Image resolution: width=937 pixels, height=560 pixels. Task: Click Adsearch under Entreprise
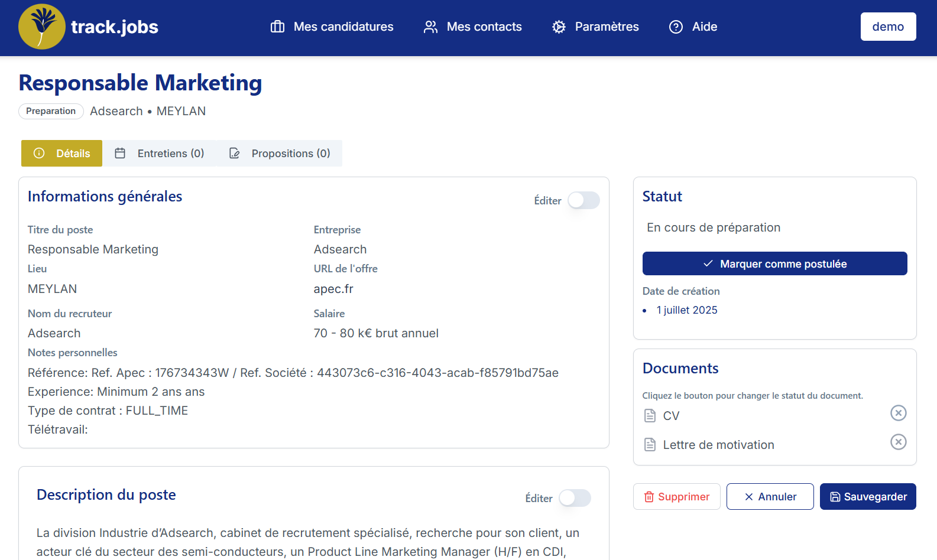coord(340,249)
